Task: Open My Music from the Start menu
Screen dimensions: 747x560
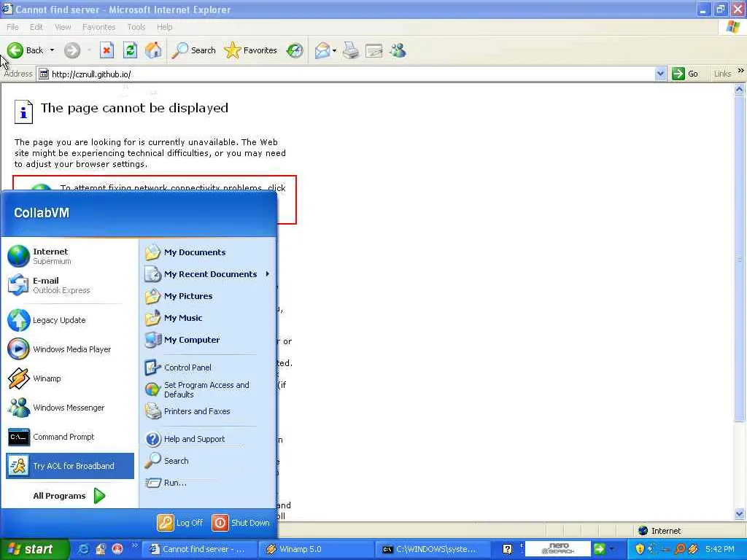Action: [x=208, y=318]
